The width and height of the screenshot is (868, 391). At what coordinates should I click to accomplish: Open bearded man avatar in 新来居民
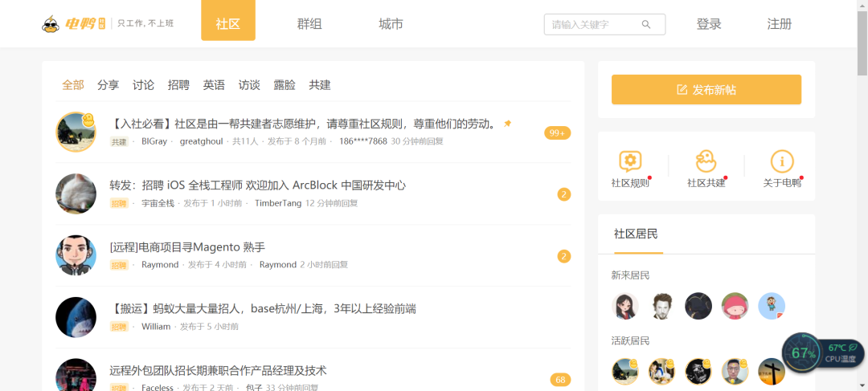661,306
